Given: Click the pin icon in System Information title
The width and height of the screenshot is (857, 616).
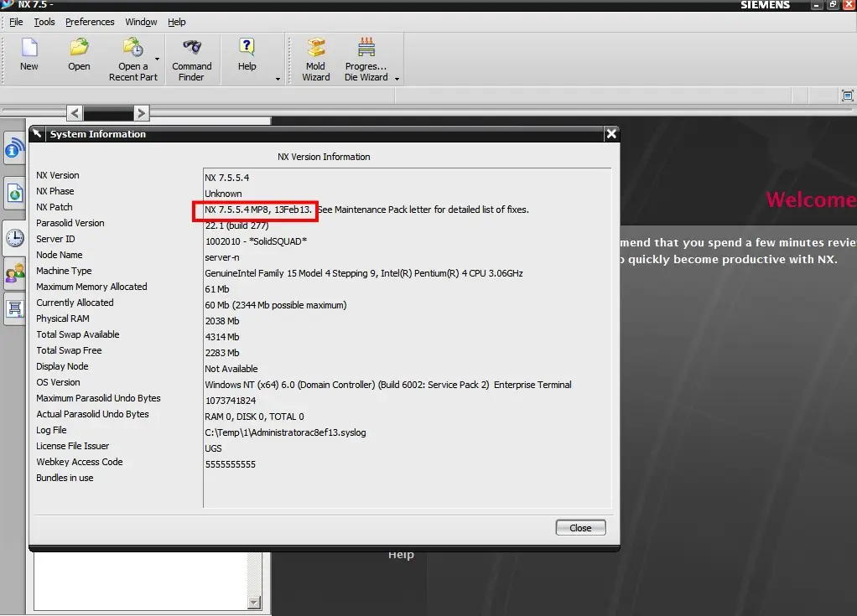Looking at the screenshot, I should tap(37, 134).
